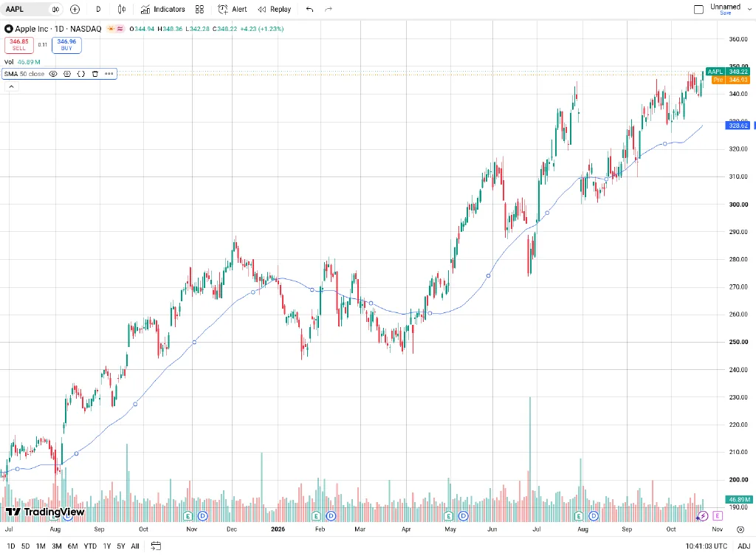Viewport: 756px width, 556px height.
Task: Open the 10:41:03 UTC timezone menu
Action: tap(707, 546)
